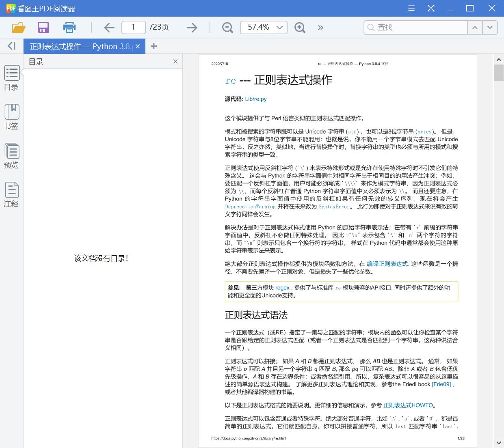504x448 pixels.
Task: Switch to the 预览 preview panel
Action: click(x=11, y=156)
